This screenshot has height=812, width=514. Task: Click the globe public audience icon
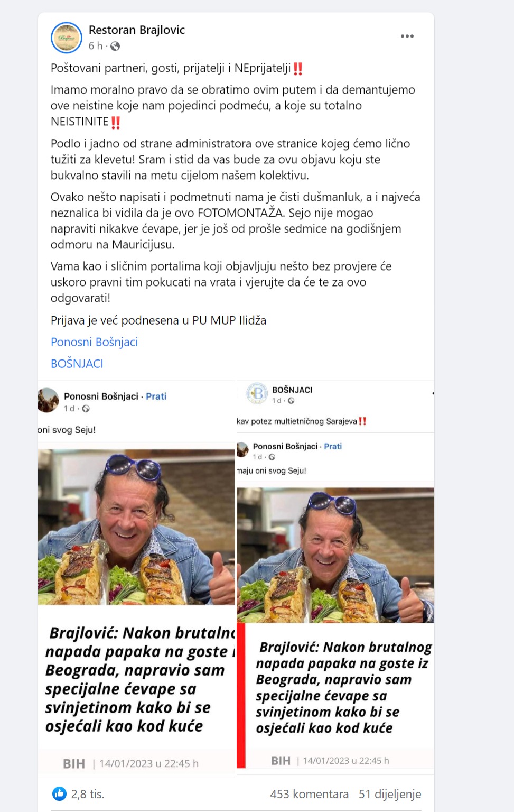pos(115,47)
